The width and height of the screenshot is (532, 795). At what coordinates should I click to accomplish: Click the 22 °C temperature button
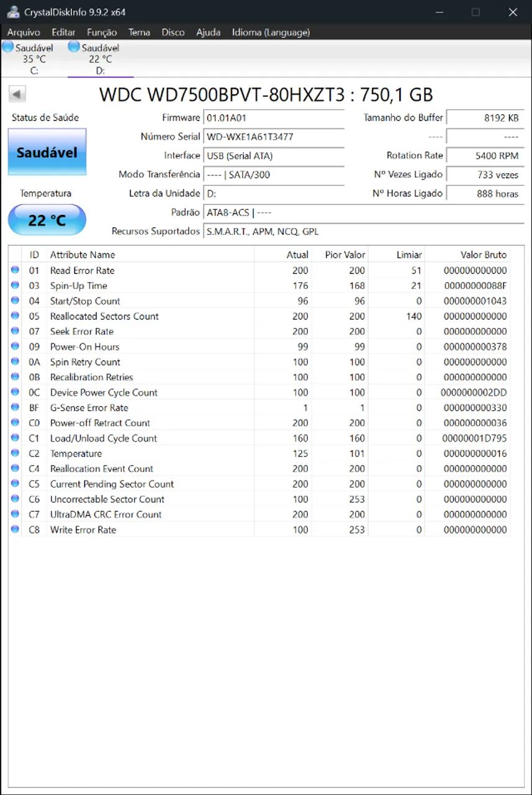(47, 220)
